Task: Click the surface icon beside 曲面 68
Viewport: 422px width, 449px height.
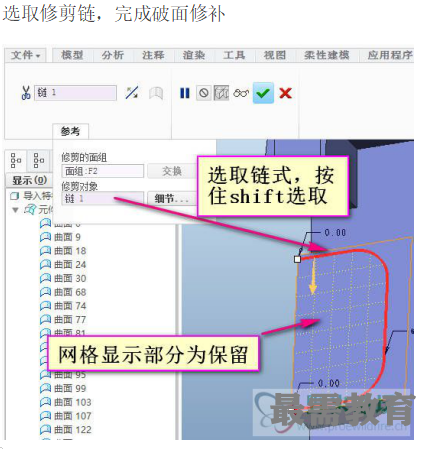Action: click(x=45, y=292)
